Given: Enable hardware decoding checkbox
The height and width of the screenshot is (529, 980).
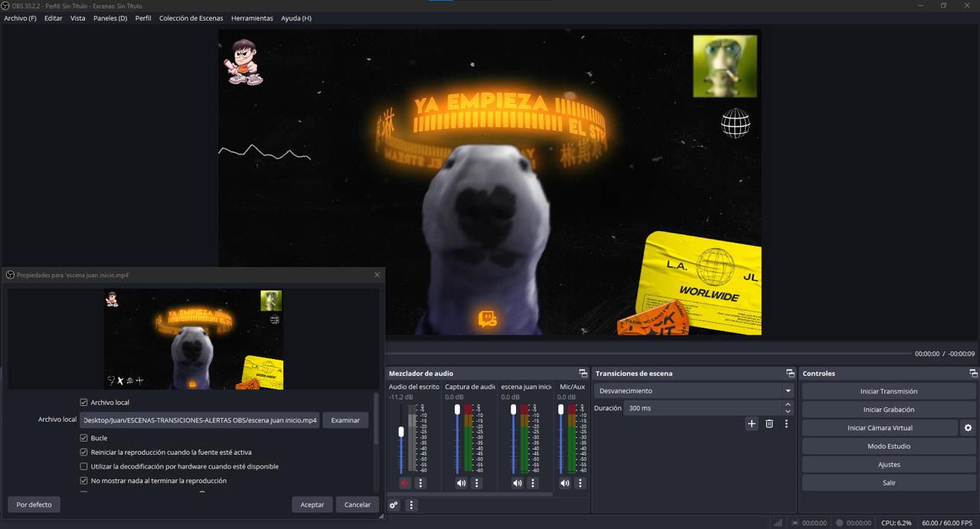Looking at the screenshot, I should click(84, 467).
